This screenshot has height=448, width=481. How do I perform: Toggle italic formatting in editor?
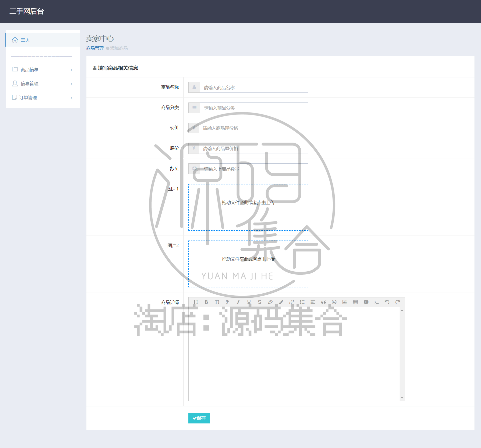[238, 302]
